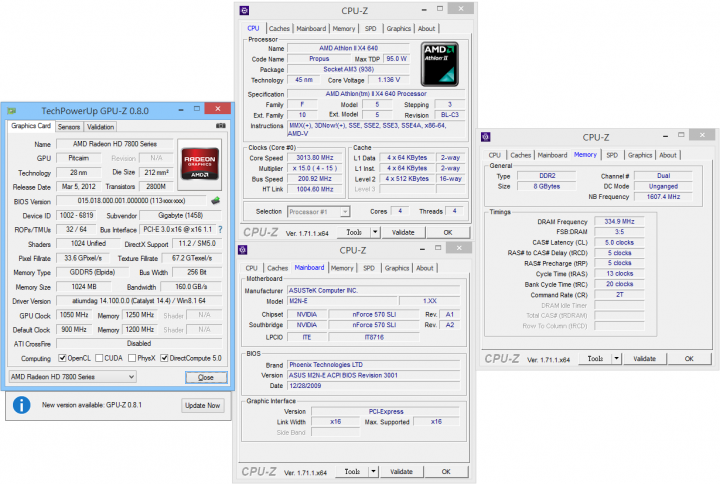
Task: Click the CPU-Z icon in the Mainboard window title bar
Action: [x=242, y=250]
